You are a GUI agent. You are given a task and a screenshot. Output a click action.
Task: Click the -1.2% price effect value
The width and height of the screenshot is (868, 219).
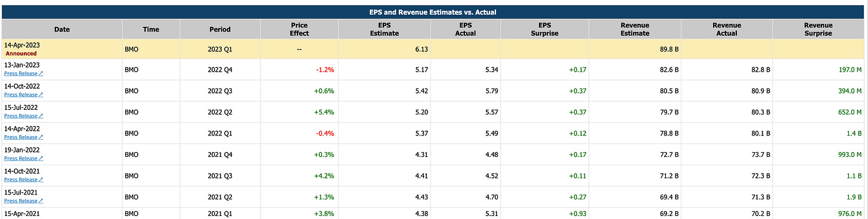tap(325, 70)
